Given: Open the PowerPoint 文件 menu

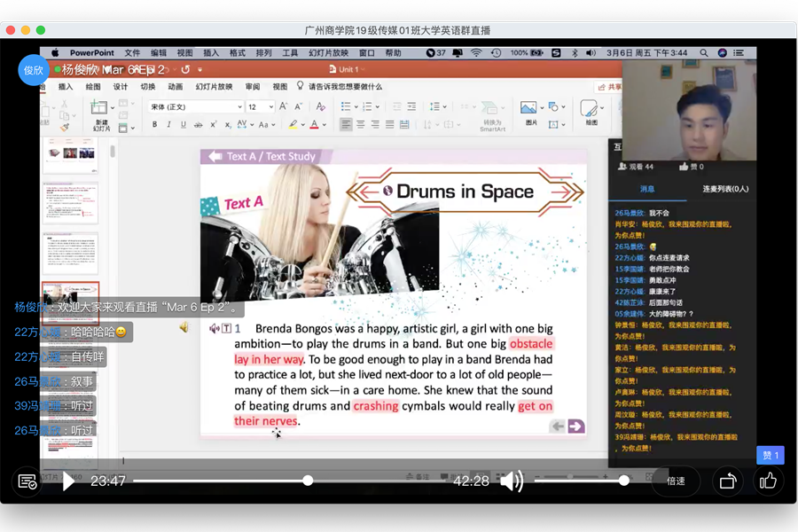Looking at the screenshot, I should 132,53.
